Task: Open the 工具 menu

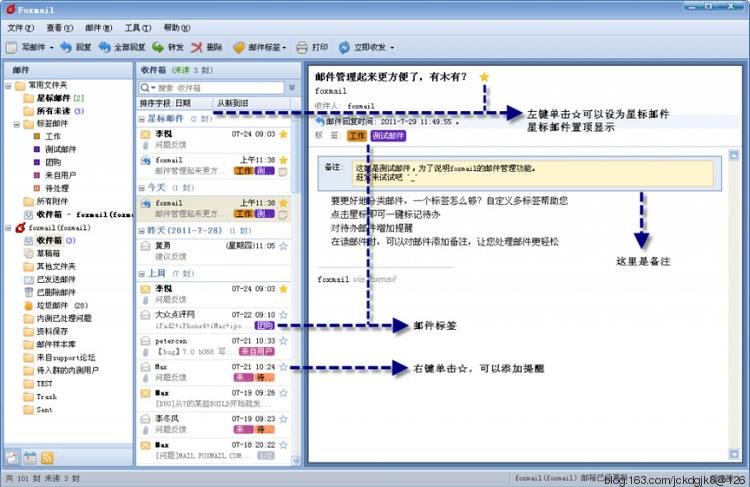Action: (x=138, y=28)
